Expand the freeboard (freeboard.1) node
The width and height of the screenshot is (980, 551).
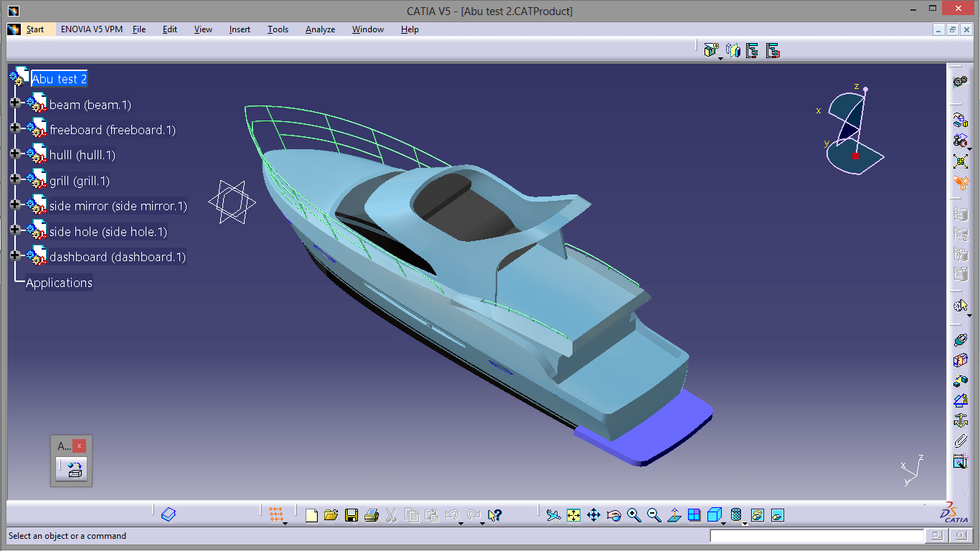click(x=15, y=128)
